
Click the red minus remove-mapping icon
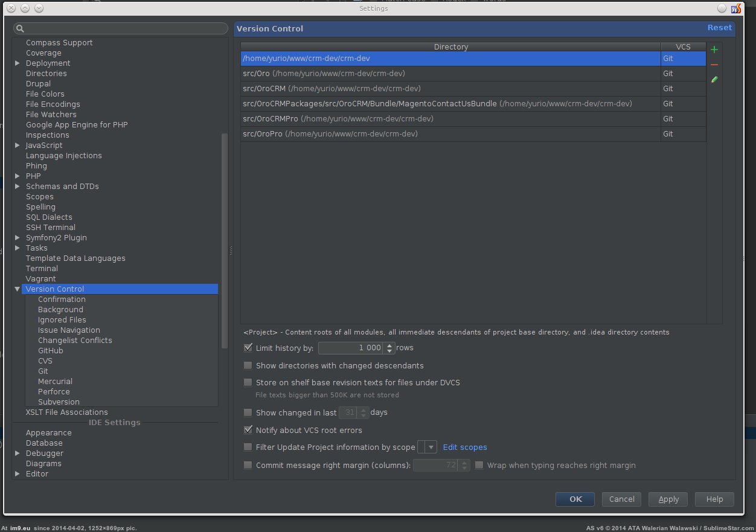714,65
